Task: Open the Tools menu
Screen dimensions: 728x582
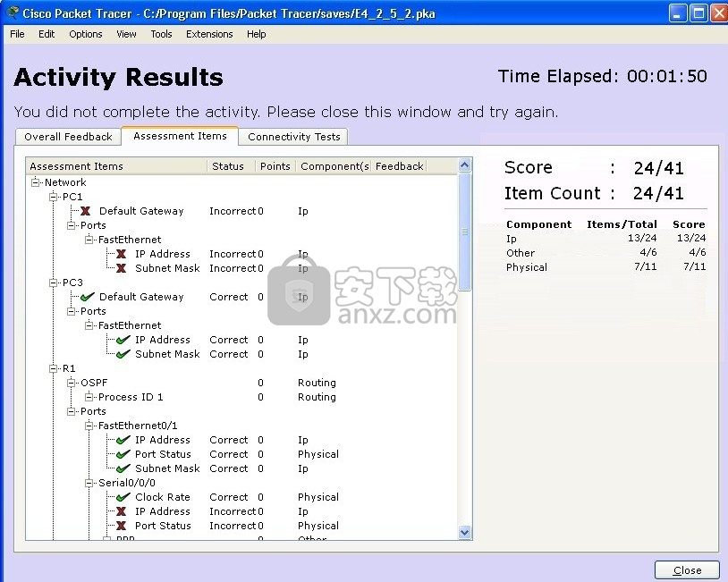Action: pyautogui.click(x=161, y=34)
